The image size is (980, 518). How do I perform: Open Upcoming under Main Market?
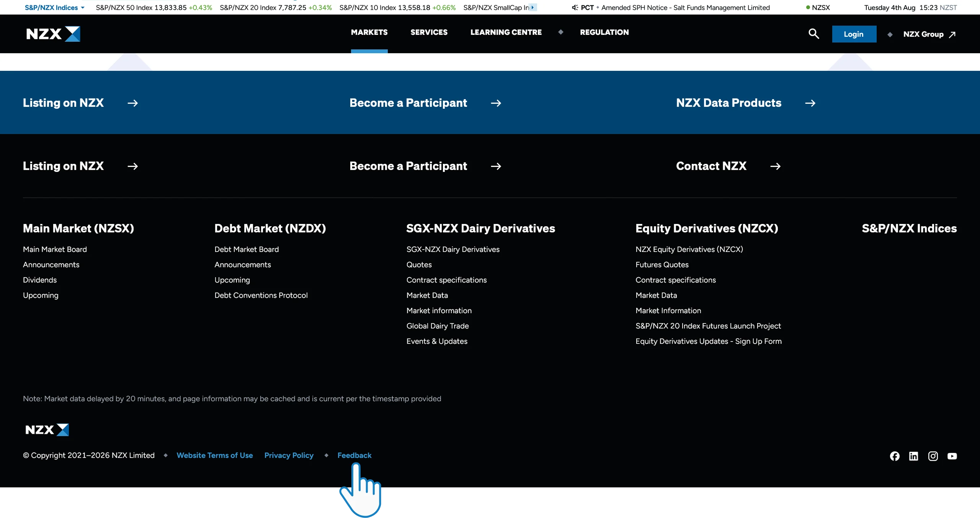pos(41,295)
